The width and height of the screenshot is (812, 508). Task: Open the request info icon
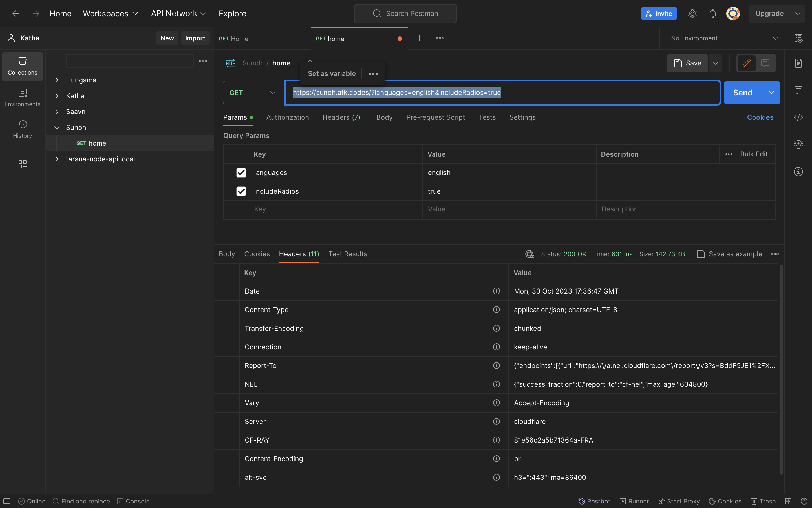tap(798, 172)
